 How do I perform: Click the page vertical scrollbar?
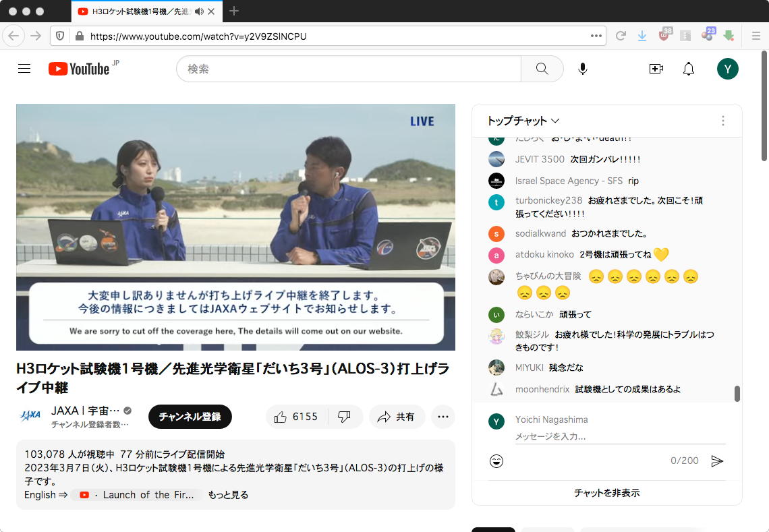pyautogui.click(x=764, y=105)
